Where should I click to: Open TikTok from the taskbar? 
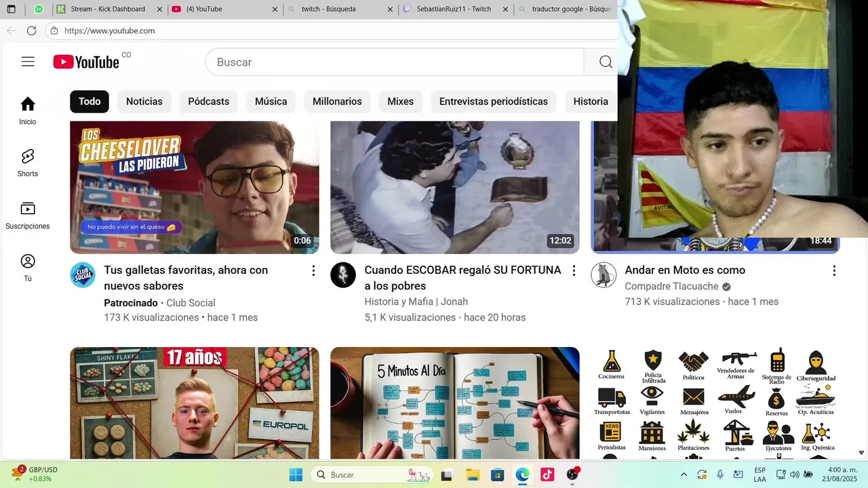tap(547, 474)
